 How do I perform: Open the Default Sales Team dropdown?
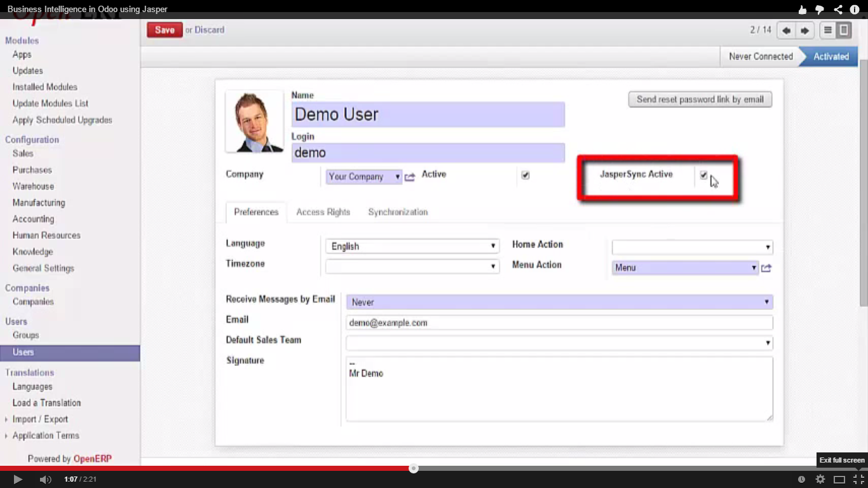(x=559, y=343)
